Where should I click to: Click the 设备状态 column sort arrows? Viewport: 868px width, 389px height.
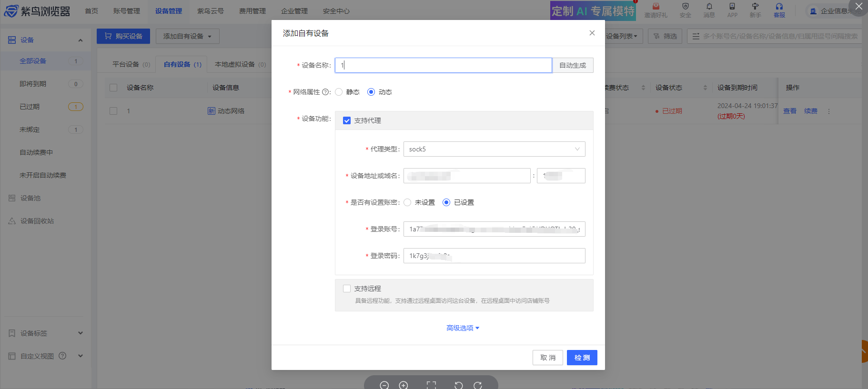click(706, 88)
